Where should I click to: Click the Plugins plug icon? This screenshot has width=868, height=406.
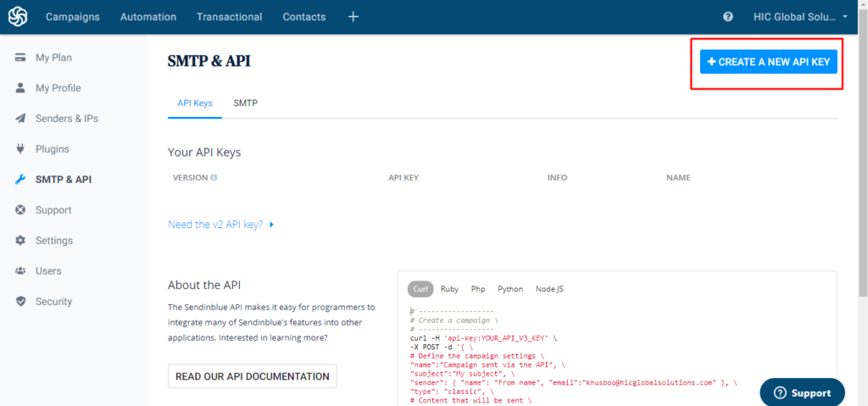pyautogui.click(x=20, y=149)
